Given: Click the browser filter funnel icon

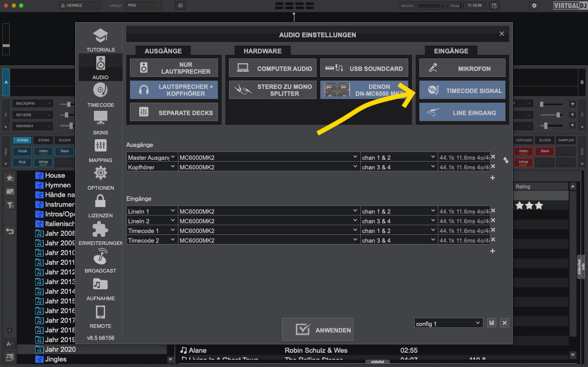Looking at the screenshot, I should [x=10, y=205].
